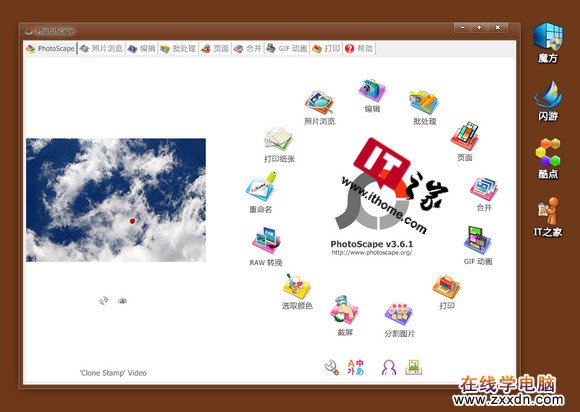Click the picture frame icon at bottom

pos(414,367)
